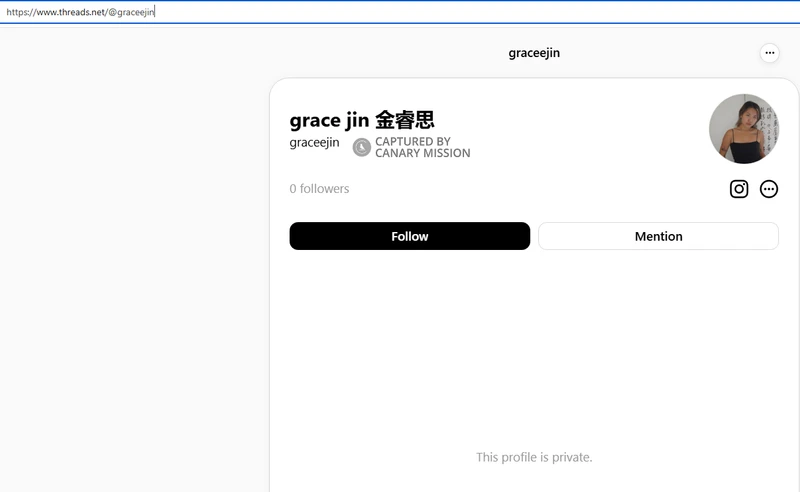Open the circled more options icon beside Instagram

pos(769,189)
